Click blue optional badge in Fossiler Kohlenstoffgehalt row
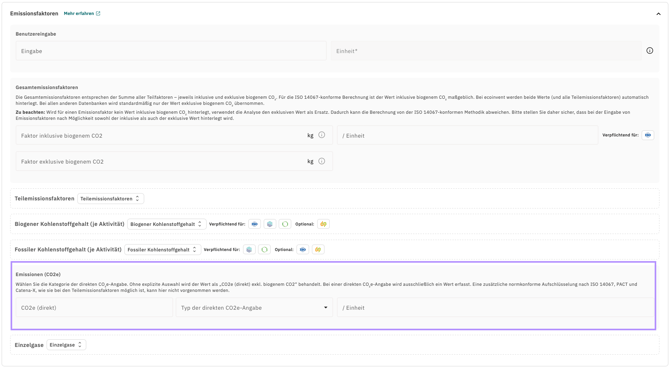The image size is (670, 368). (303, 250)
